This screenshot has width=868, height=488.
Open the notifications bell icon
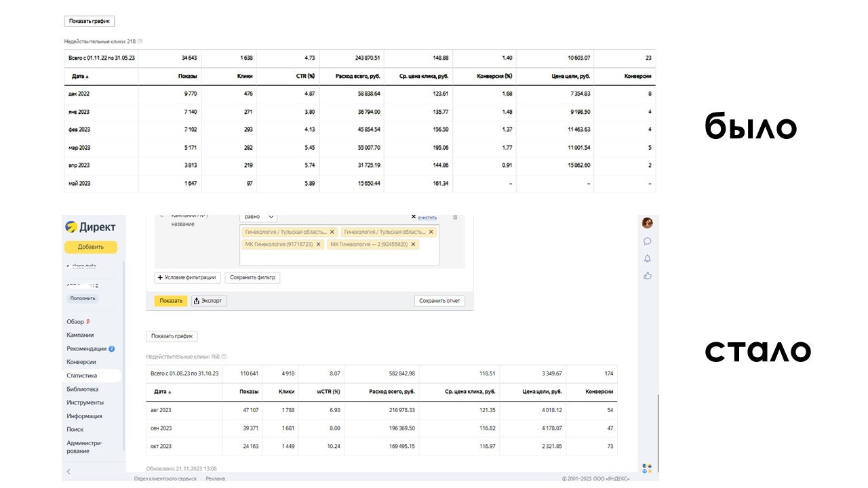coord(648,258)
